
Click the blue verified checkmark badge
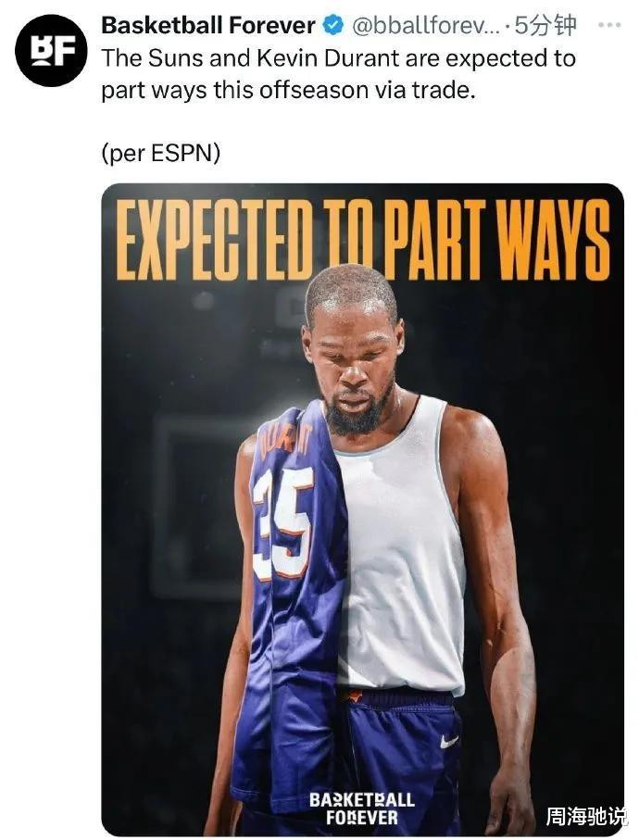pos(333,26)
